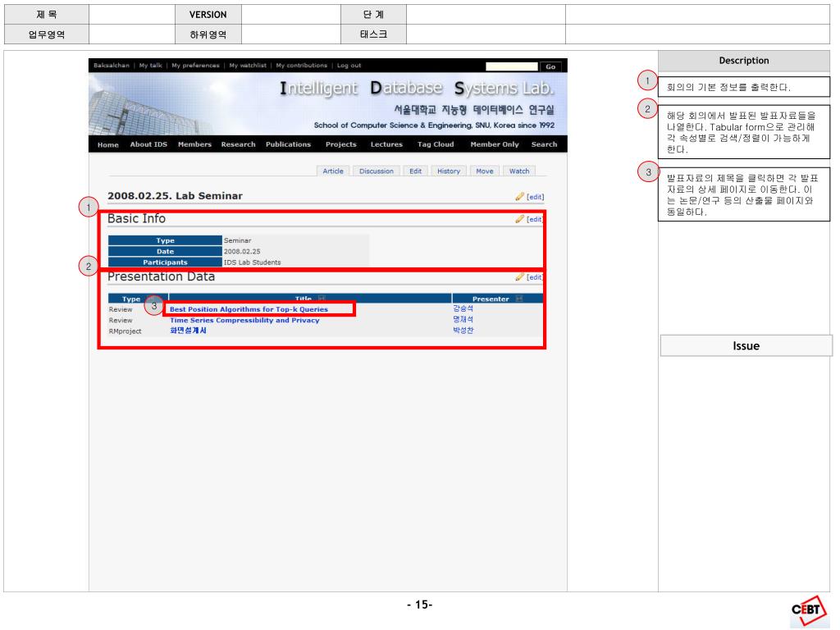Open Lectures menu item
Viewport: 840px width, 630px height.
pos(386,144)
